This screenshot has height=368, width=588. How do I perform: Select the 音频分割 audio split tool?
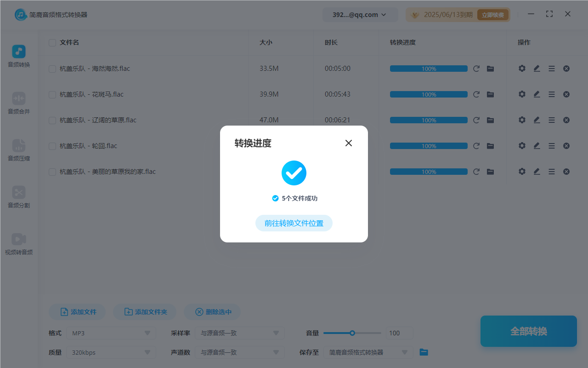[18, 198]
